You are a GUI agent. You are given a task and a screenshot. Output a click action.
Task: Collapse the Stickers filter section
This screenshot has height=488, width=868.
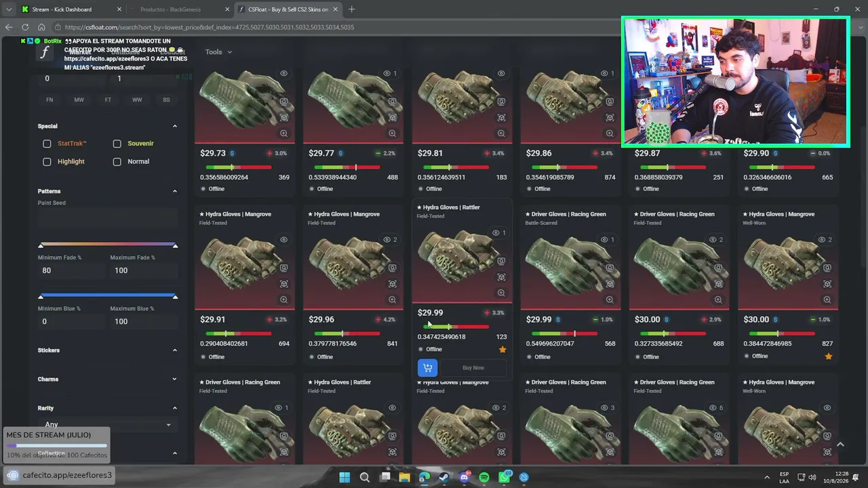[175, 350]
